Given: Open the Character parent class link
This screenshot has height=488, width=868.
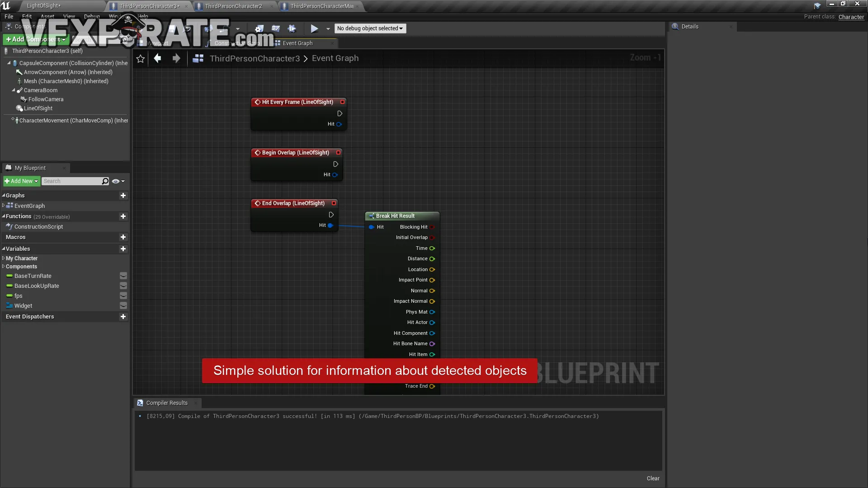Looking at the screenshot, I should 851,17.
